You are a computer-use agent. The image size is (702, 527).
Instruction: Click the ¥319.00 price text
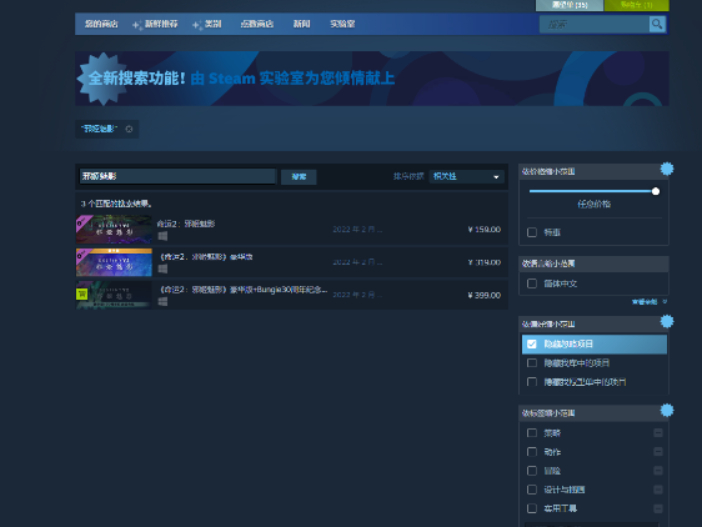tap(484, 262)
